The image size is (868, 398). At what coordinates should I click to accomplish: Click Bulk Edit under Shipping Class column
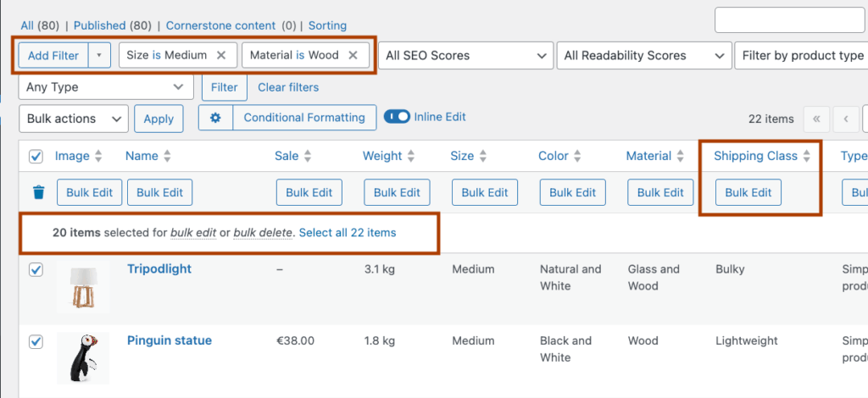point(748,192)
